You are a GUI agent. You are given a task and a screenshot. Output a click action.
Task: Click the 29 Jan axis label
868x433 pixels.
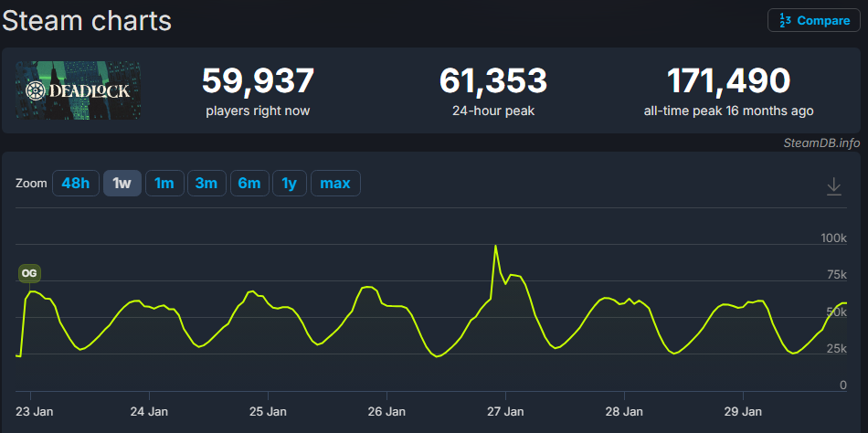click(x=745, y=412)
